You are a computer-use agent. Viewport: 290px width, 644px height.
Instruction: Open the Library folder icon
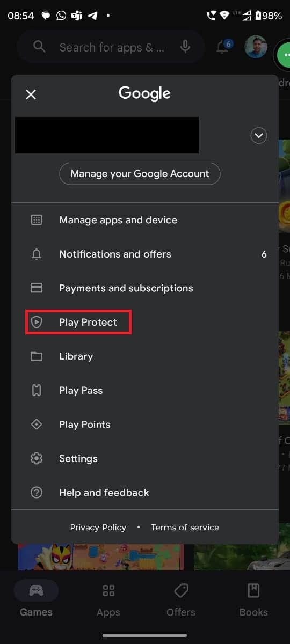point(37,356)
